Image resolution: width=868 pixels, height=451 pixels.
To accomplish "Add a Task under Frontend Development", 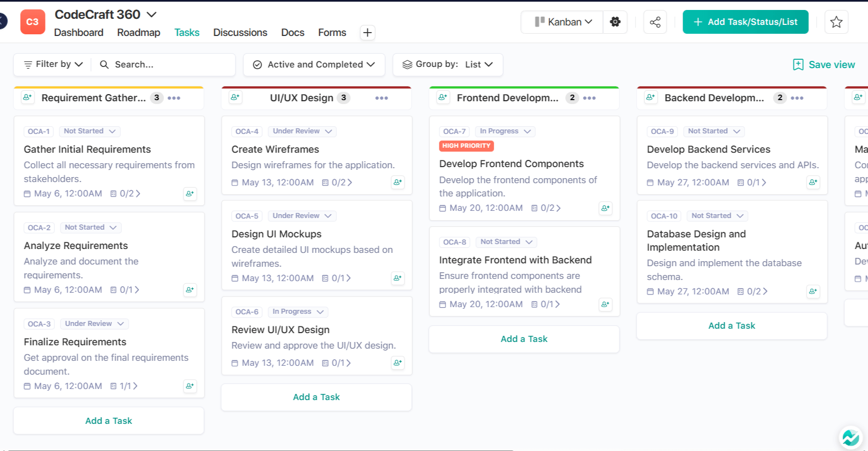I will [523, 339].
